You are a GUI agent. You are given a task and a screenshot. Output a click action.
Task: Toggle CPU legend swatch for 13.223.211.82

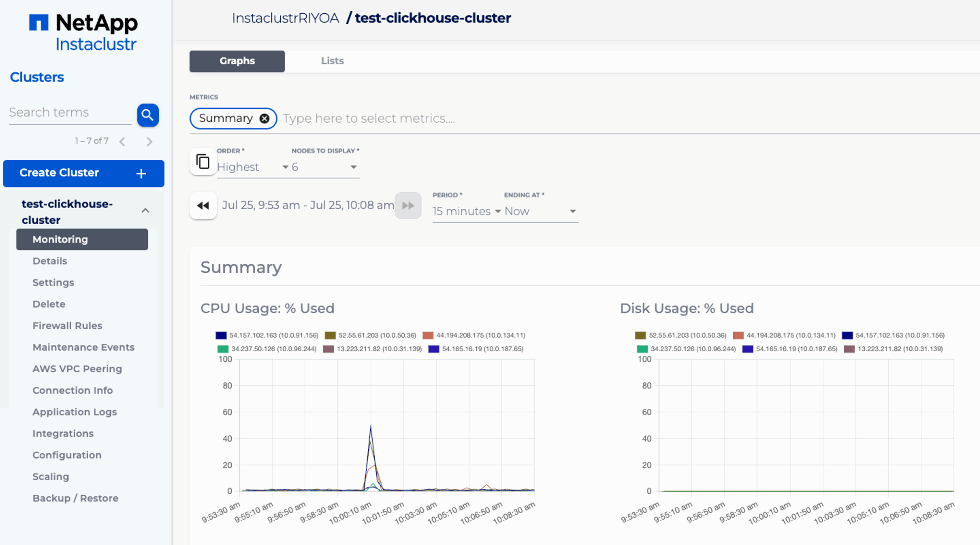328,349
